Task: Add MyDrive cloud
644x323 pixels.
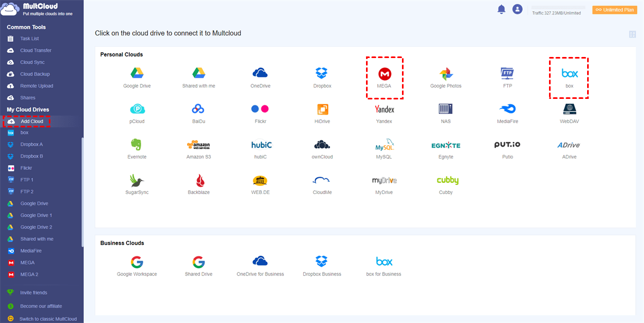Action: tap(384, 184)
